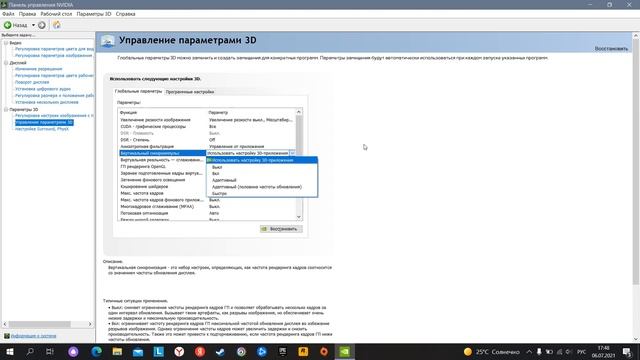Collapse the Видео tree section
The height and width of the screenshot is (360, 640).
tap(6, 43)
